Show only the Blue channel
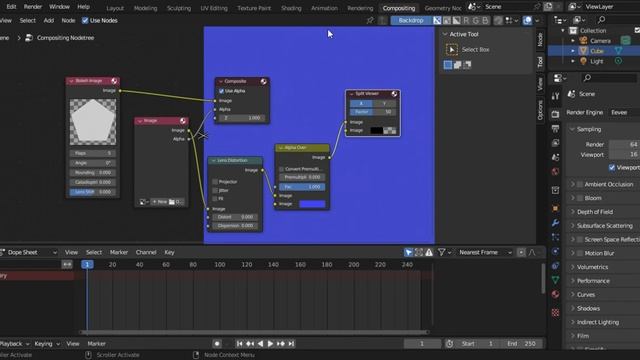 485,20
